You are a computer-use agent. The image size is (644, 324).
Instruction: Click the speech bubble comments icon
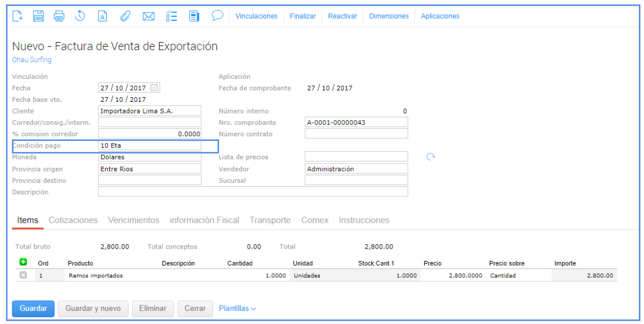coord(217,16)
